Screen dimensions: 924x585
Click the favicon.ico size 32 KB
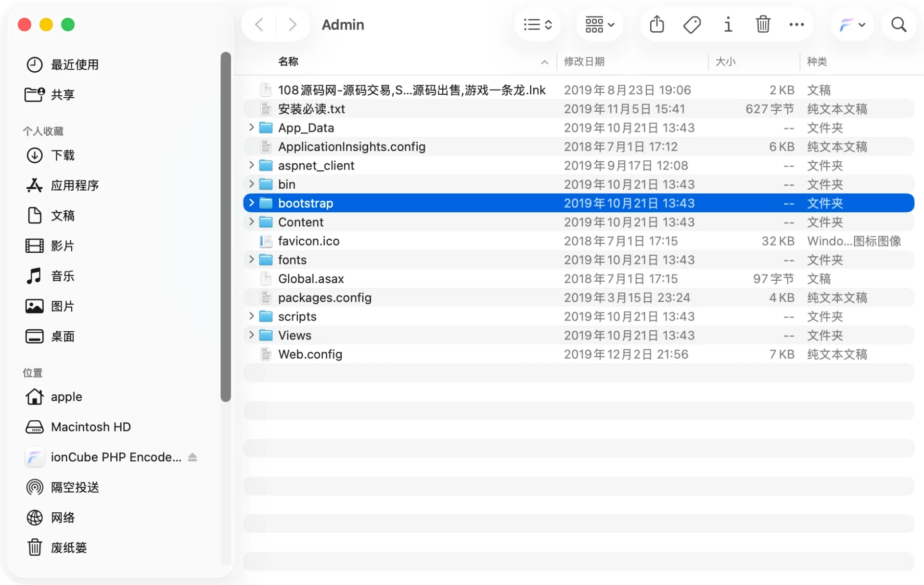(778, 241)
